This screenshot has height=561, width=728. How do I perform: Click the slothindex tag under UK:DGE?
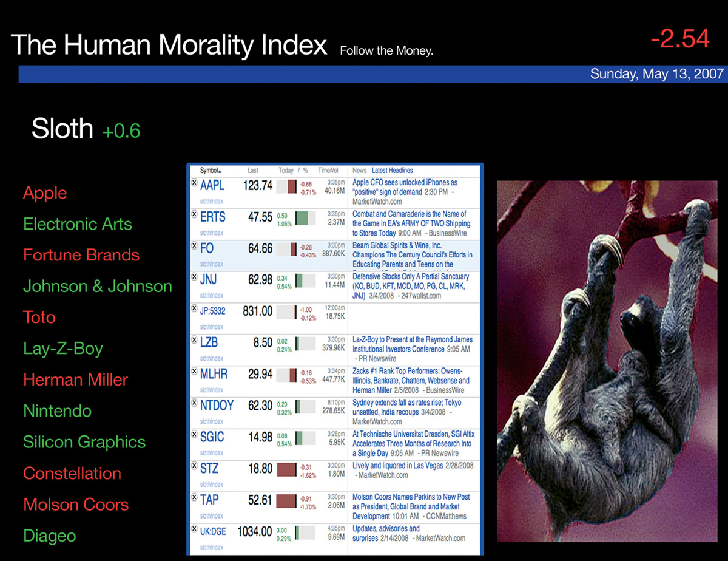click(x=212, y=548)
